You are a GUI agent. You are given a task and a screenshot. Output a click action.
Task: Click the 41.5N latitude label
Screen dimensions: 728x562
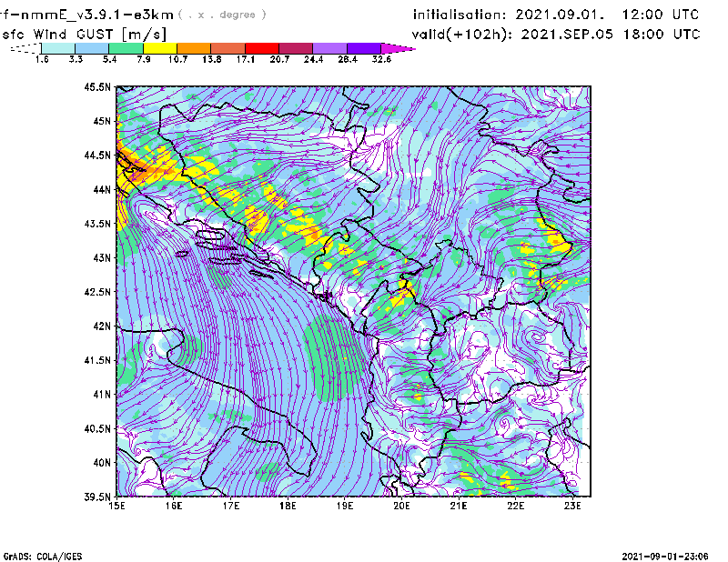click(97, 360)
